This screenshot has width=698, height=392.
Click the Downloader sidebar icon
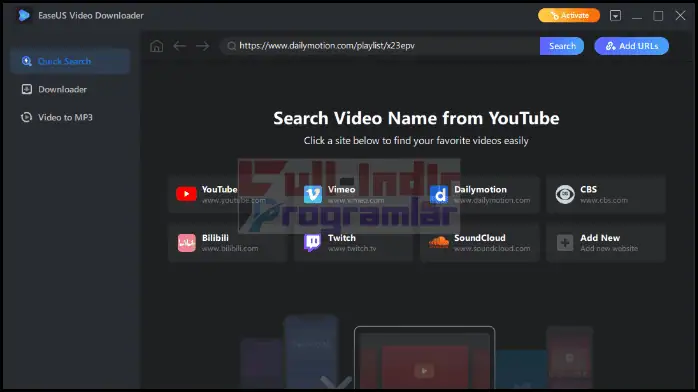(x=27, y=89)
